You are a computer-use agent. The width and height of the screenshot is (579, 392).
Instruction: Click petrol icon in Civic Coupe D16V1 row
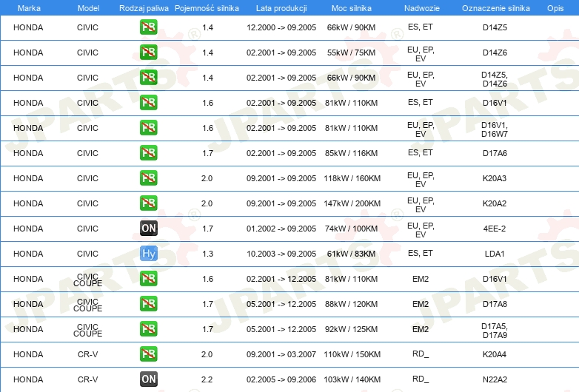click(148, 279)
